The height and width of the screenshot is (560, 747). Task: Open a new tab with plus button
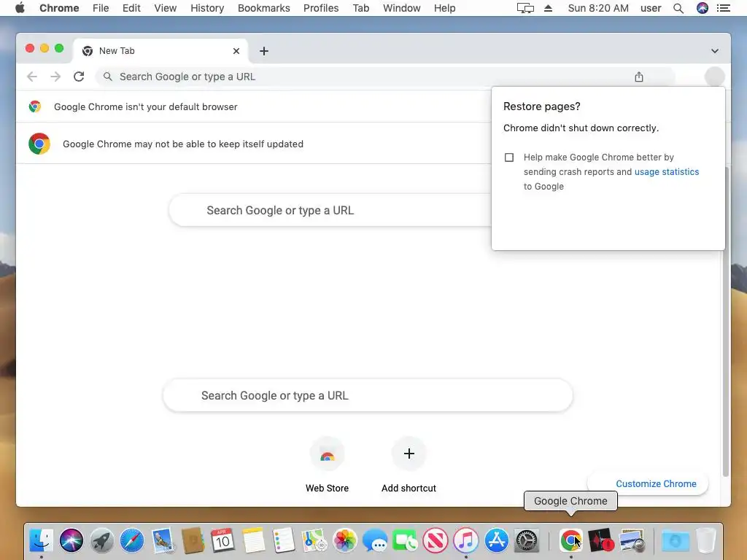tap(264, 51)
